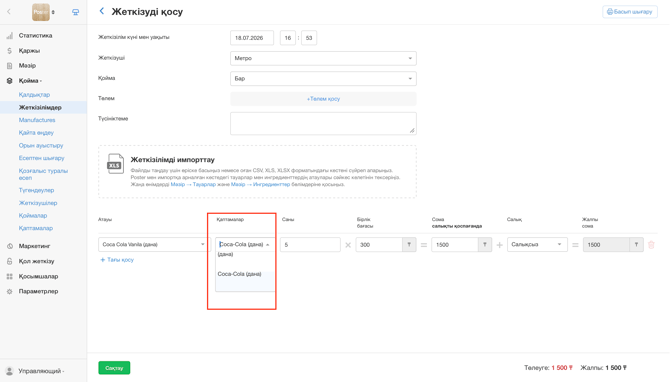The image size is (670, 382).
Task: Click the delivery date field 18.07.2026
Action: [x=252, y=38]
